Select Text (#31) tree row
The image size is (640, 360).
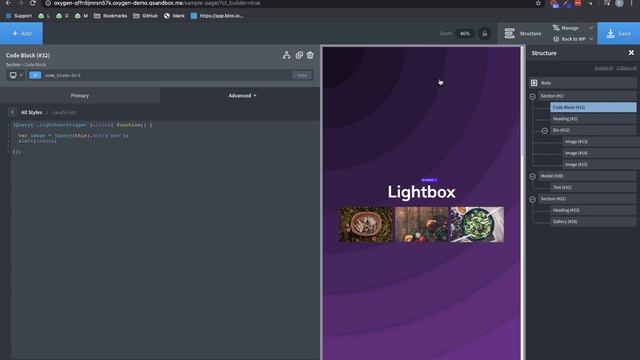coord(593,187)
